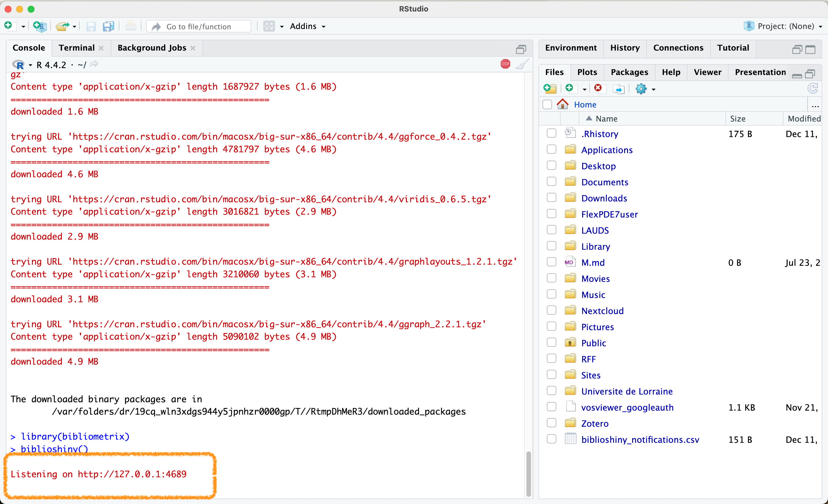
Task: Click the New Folder icon in Files pane
Action: pos(550,89)
